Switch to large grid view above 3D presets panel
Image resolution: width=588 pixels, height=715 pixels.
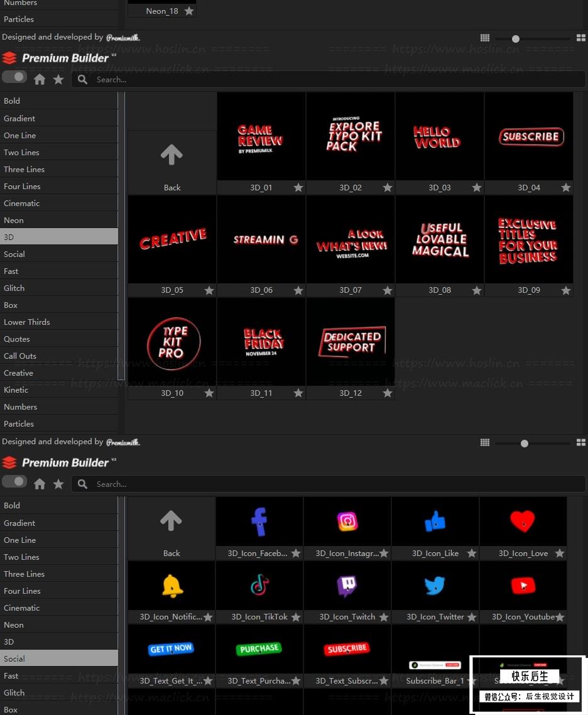pos(581,38)
